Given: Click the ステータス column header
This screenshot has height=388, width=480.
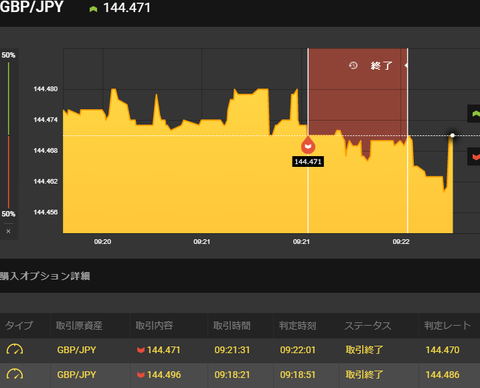Looking at the screenshot, I should point(368,325).
